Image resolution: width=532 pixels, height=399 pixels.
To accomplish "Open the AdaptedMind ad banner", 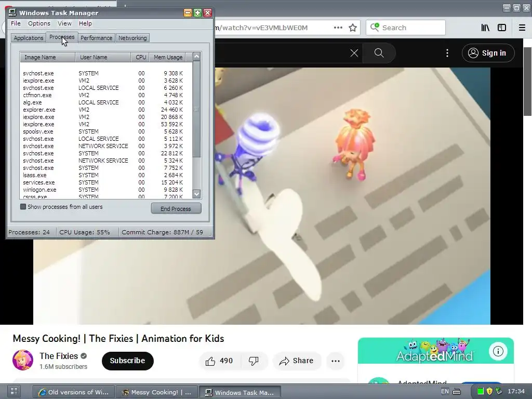I will pos(436,351).
